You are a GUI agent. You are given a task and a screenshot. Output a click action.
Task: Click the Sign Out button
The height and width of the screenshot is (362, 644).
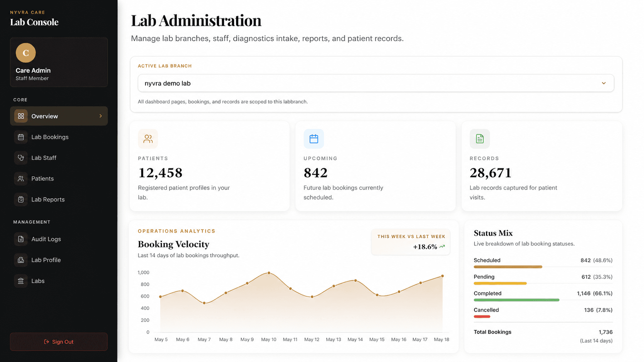click(59, 342)
